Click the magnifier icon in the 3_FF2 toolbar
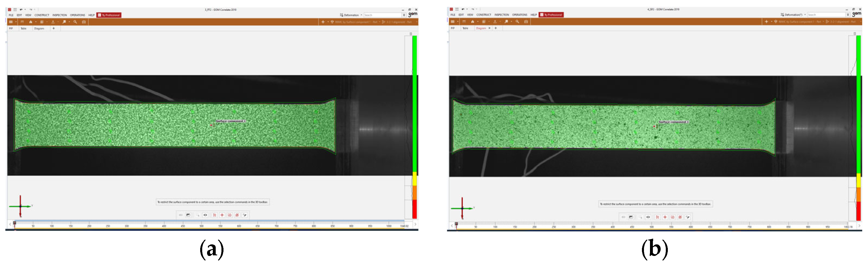Viewport: 868px width, 264px height. [x=75, y=22]
